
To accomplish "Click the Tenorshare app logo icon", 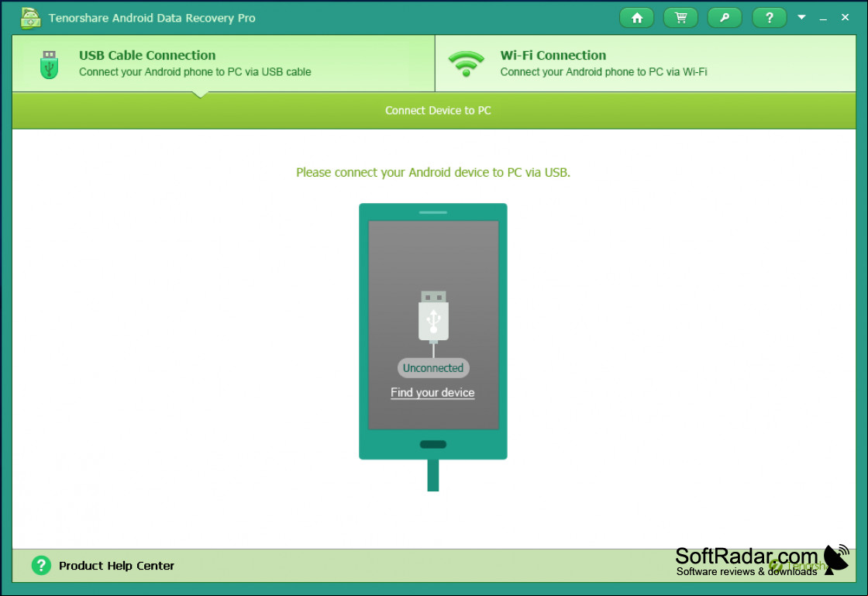I will [30, 18].
